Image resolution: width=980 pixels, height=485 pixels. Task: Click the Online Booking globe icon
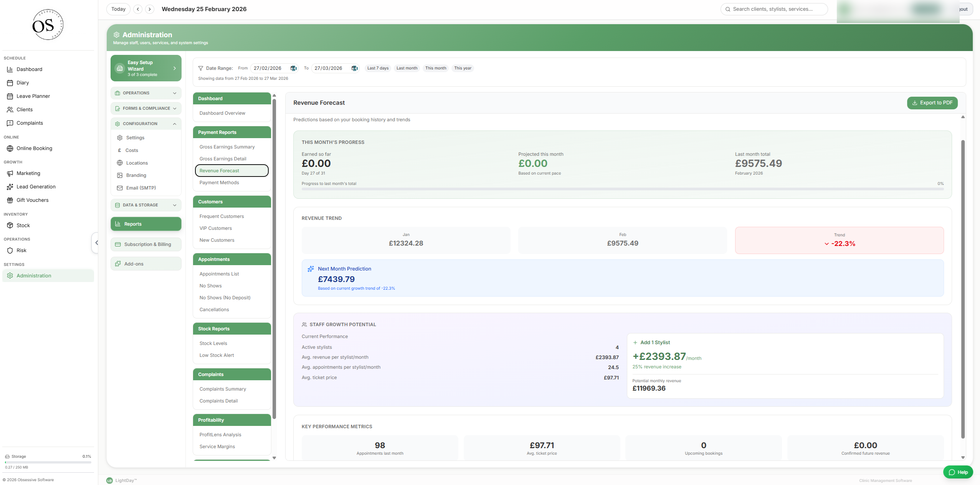tap(10, 148)
